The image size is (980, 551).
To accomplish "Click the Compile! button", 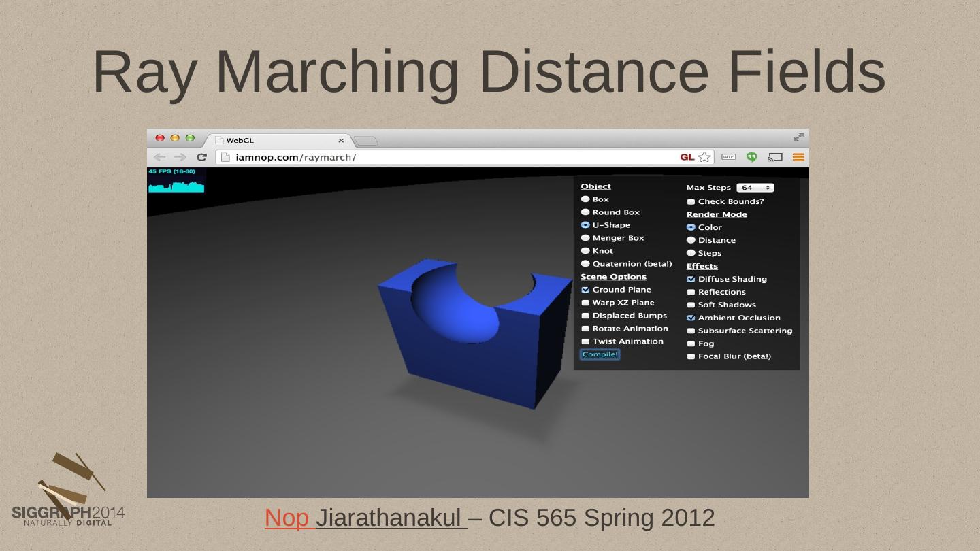I will tap(600, 354).
